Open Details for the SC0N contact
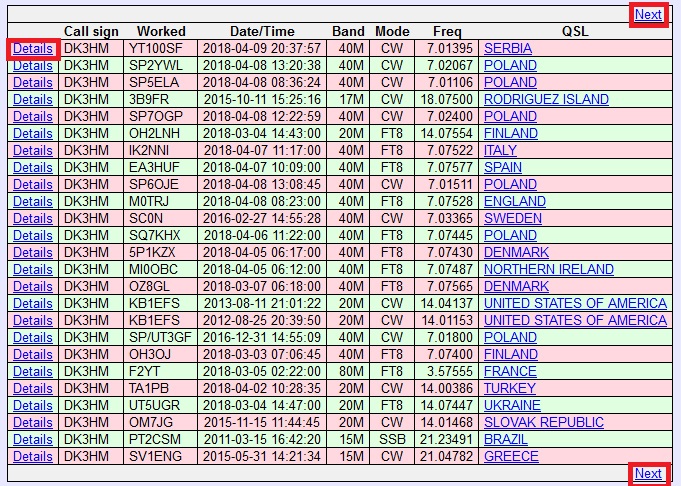Image resolution: width=681 pixels, height=486 pixels. tap(33, 218)
